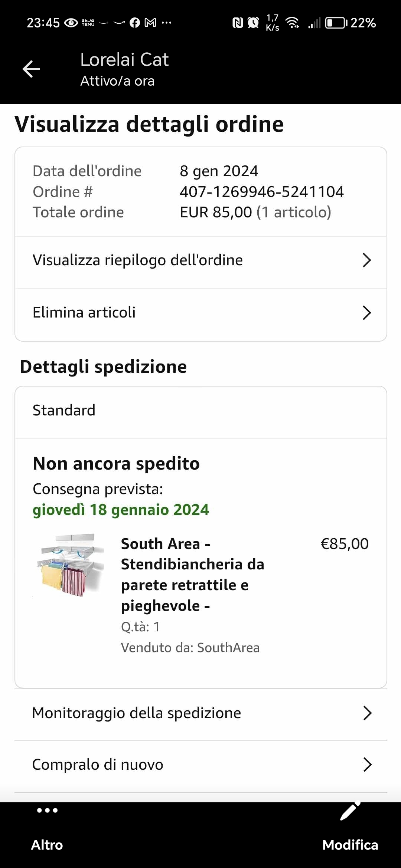401x868 pixels.
Task: Tap the alarm clock status icon
Action: (x=253, y=23)
